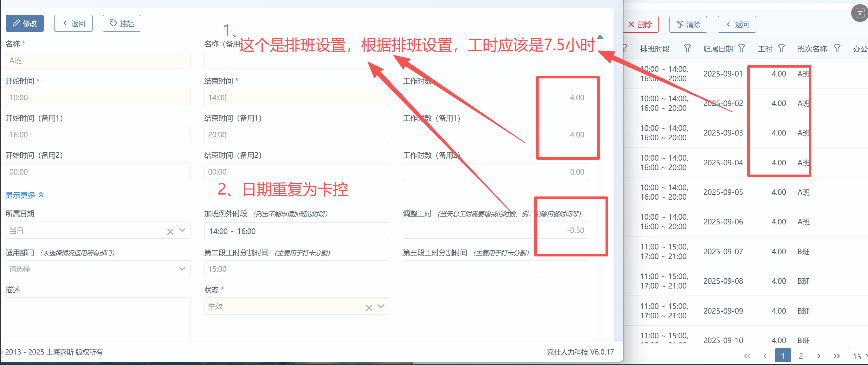This screenshot has width=868, height=365.
Task: Open the 所属日期 dropdown
Action: click(x=182, y=230)
